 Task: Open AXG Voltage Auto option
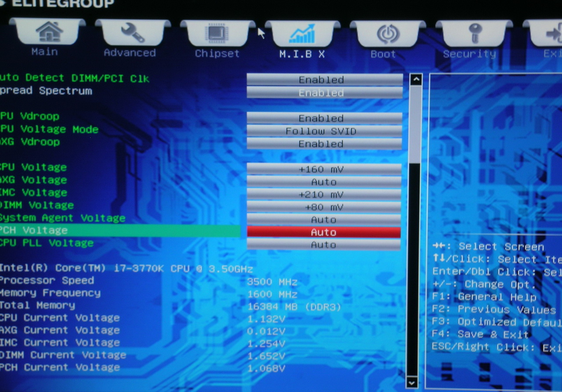click(324, 182)
